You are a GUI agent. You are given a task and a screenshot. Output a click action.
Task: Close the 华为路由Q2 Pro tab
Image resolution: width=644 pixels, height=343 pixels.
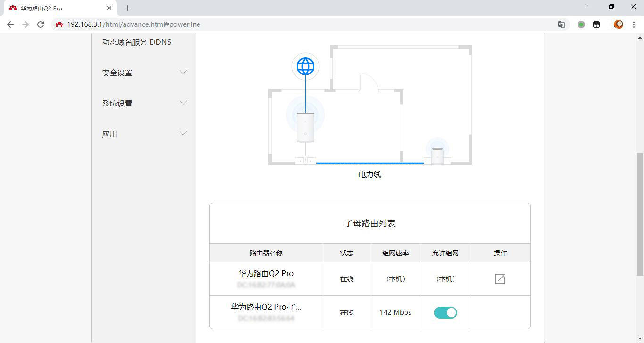[109, 8]
